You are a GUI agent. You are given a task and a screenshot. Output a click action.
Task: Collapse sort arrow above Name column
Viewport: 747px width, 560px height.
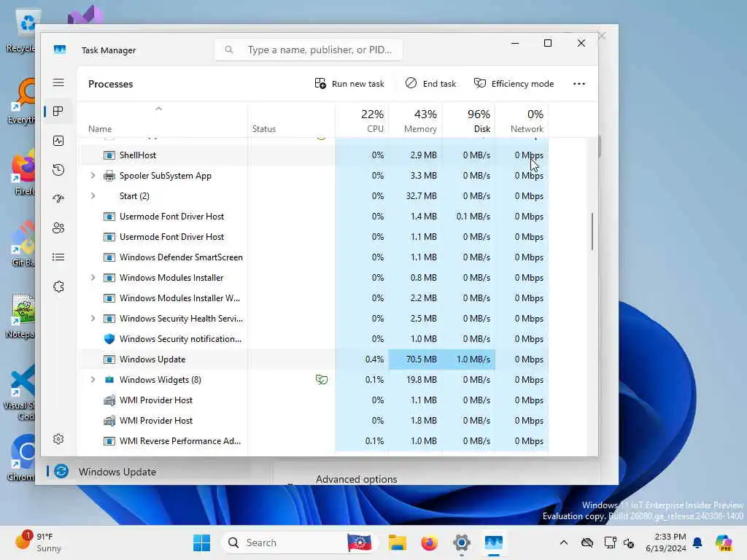(x=158, y=109)
